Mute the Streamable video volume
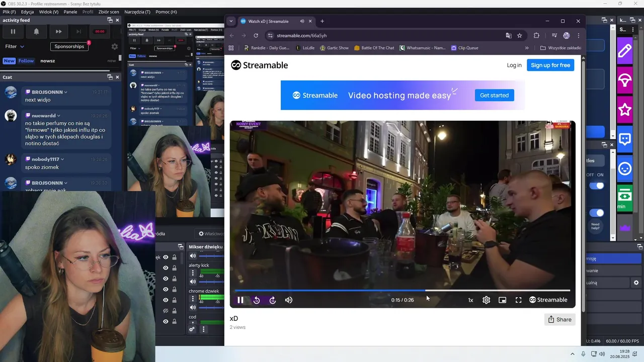The height and width of the screenshot is (362, 644). [x=289, y=300]
